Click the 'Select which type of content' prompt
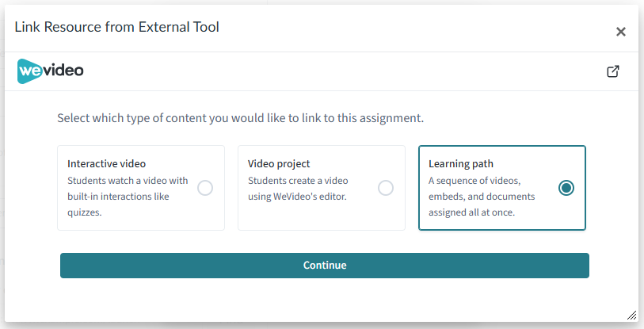The height and width of the screenshot is (329, 644). (x=240, y=118)
